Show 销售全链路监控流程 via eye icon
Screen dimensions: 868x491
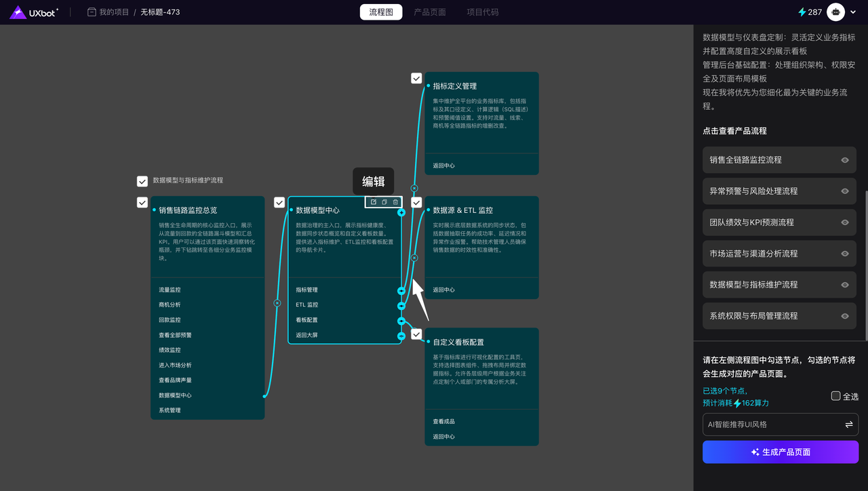click(x=845, y=160)
